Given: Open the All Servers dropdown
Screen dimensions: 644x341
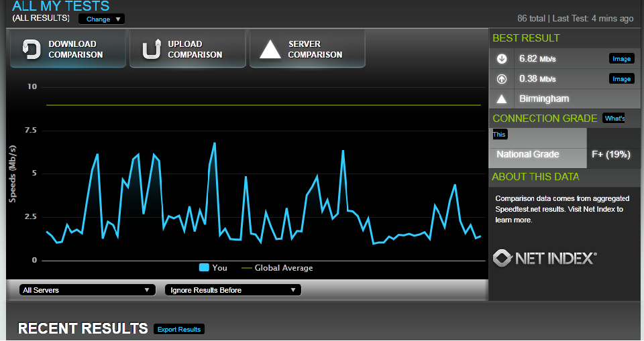Looking at the screenshot, I should pos(85,290).
